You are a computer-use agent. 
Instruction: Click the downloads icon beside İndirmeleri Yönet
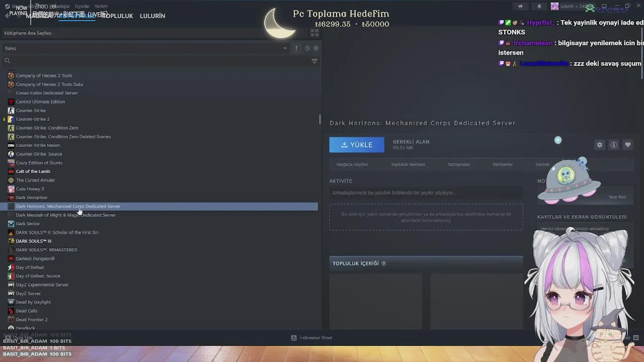pos(294,338)
